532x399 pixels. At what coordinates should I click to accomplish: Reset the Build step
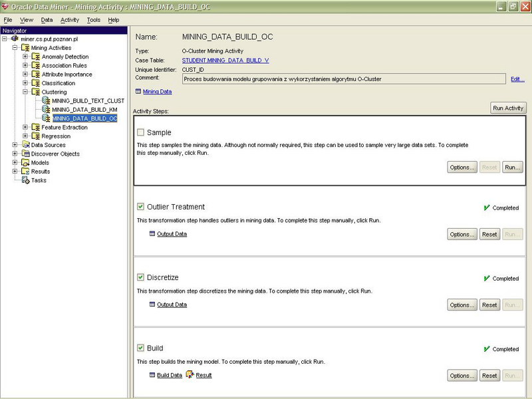pos(489,376)
